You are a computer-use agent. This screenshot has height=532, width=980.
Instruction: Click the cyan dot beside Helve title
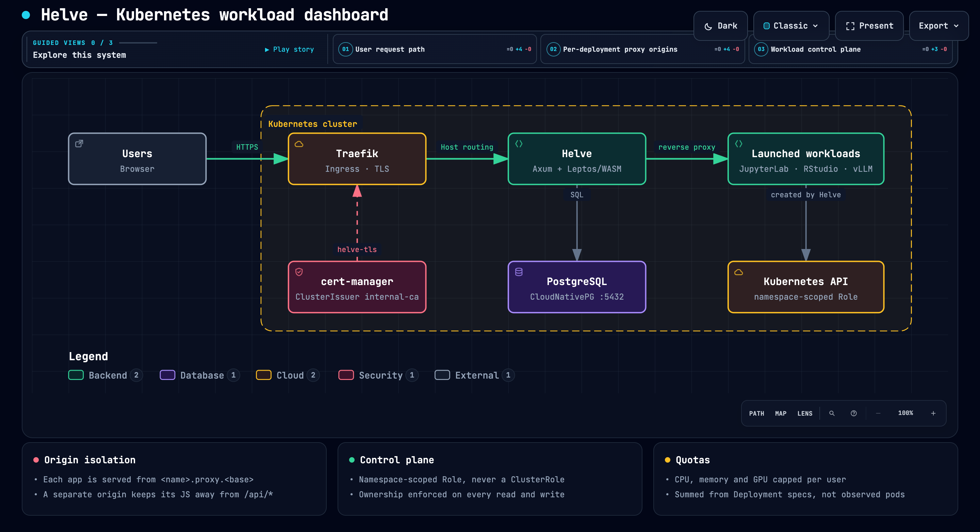(26, 15)
